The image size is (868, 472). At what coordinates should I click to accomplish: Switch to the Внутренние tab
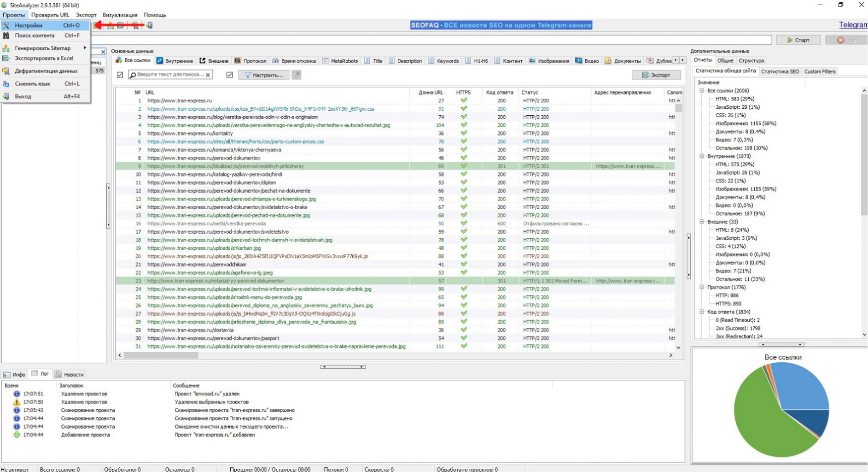point(175,61)
